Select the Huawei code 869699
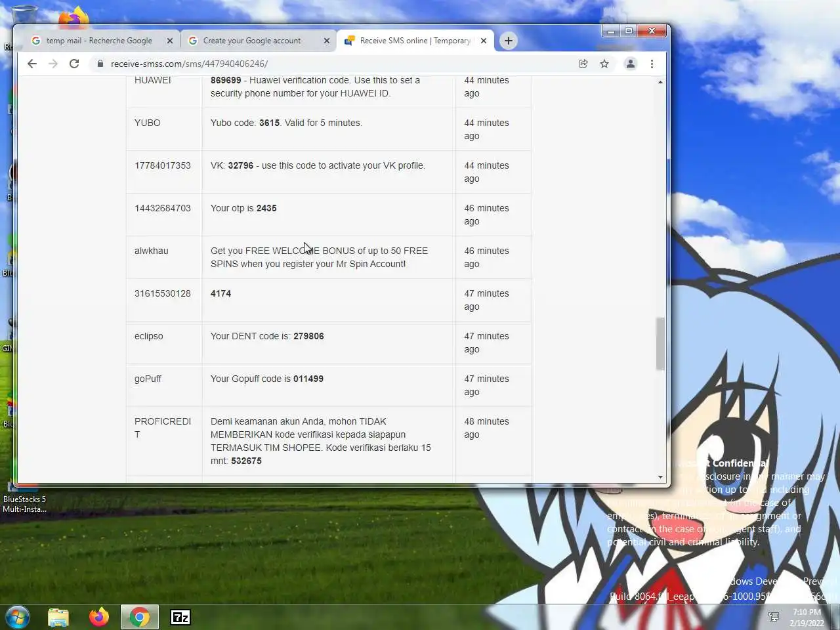Screen dimensions: 840x630 click(x=226, y=80)
